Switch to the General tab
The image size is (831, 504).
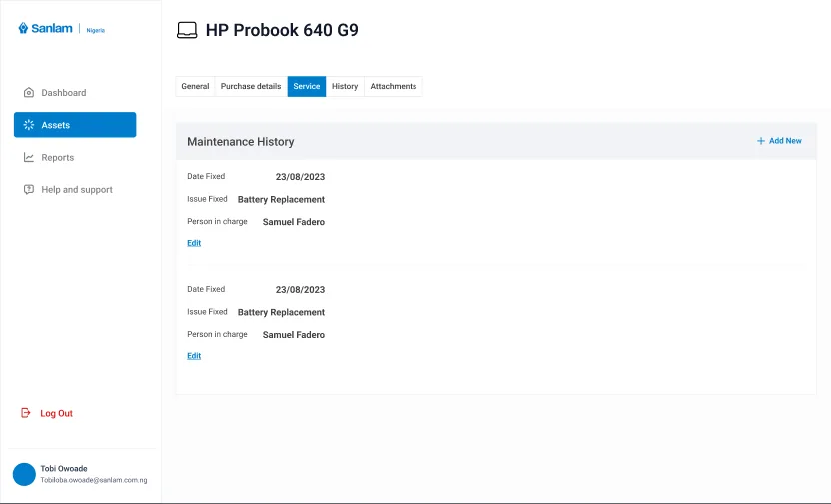[x=195, y=86]
